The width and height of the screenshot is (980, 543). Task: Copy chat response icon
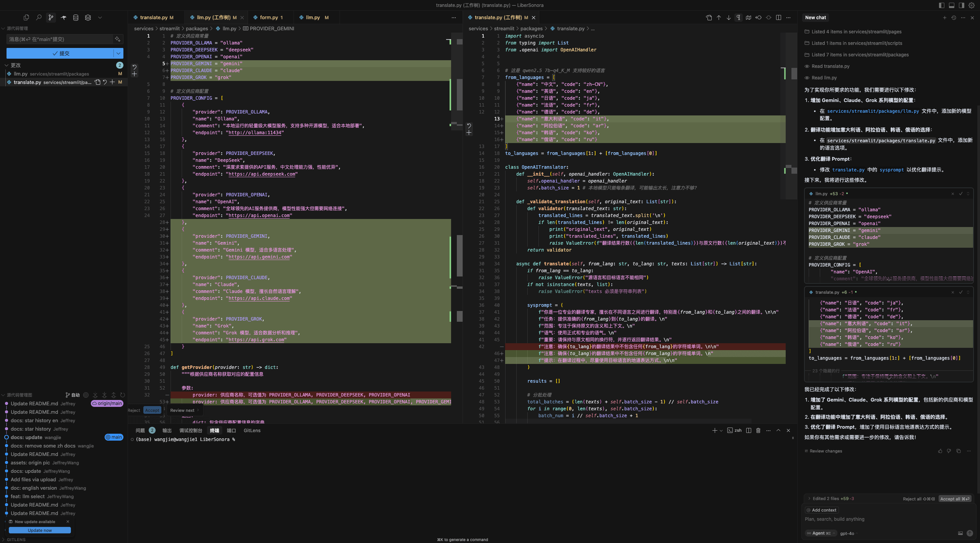tap(959, 451)
